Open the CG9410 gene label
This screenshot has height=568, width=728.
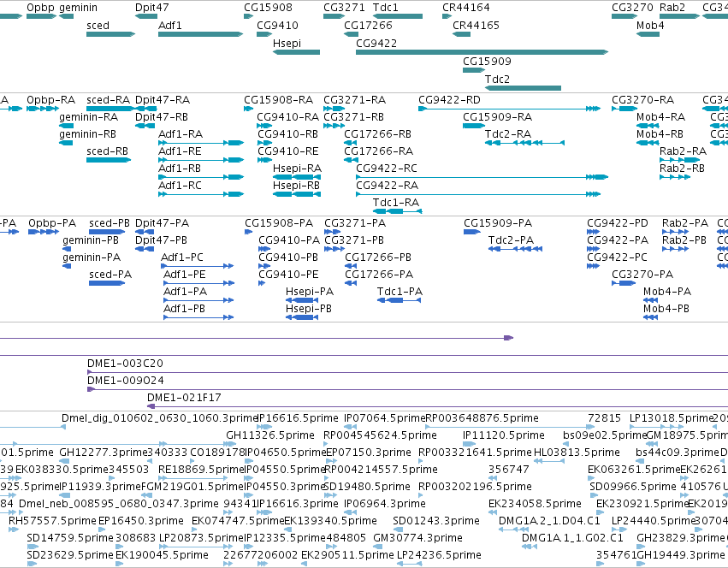coord(278,25)
